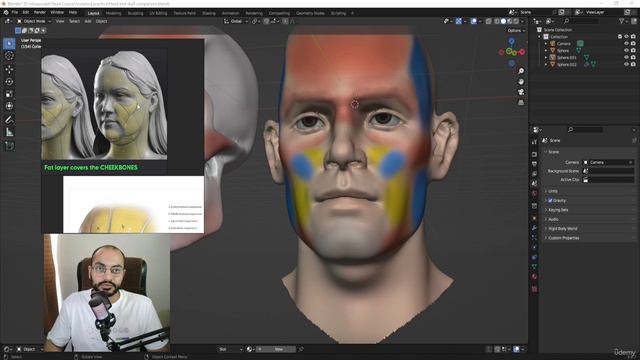The image size is (640, 360).
Task: Toggle the Gravity checkbox
Action: click(x=550, y=200)
